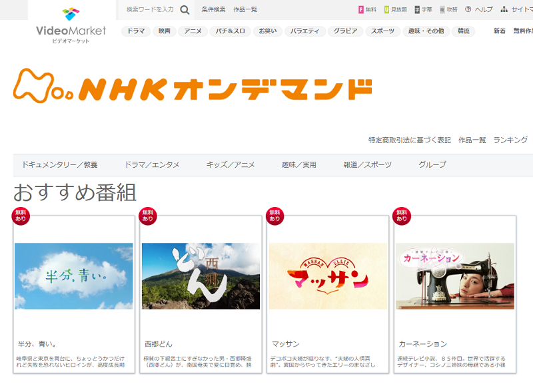Click the 無料あり badge on 西郷どん
533x392 pixels.
click(148, 216)
